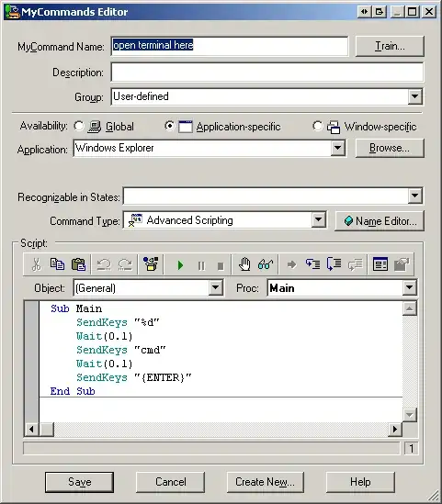Select Window-specific availability radio button
442x504 pixels.
(317, 126)
